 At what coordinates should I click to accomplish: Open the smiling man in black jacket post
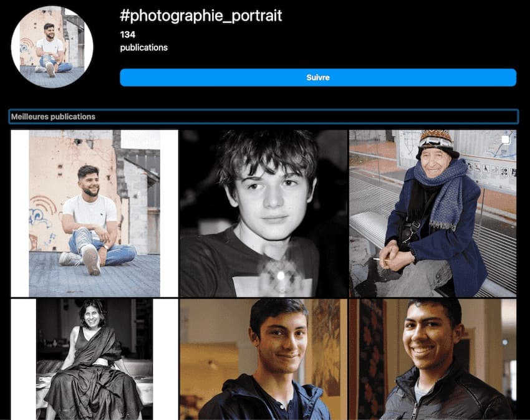click(x=433, y=359)
